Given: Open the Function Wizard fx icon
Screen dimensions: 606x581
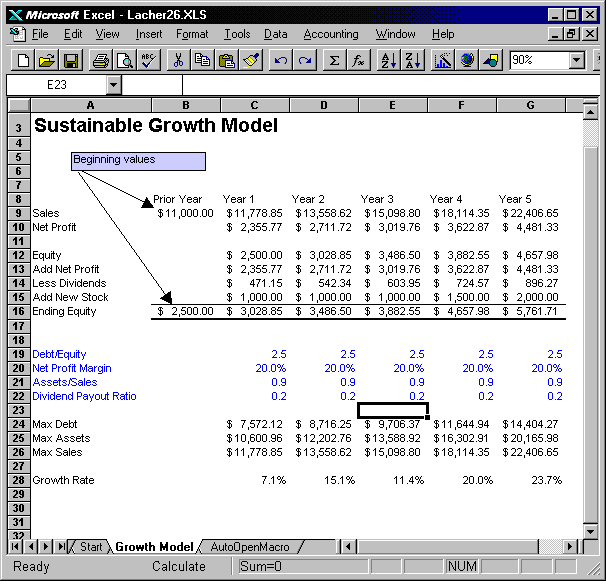Looking at the screenshot, I should pyautogui.click(x=358, y=60).
